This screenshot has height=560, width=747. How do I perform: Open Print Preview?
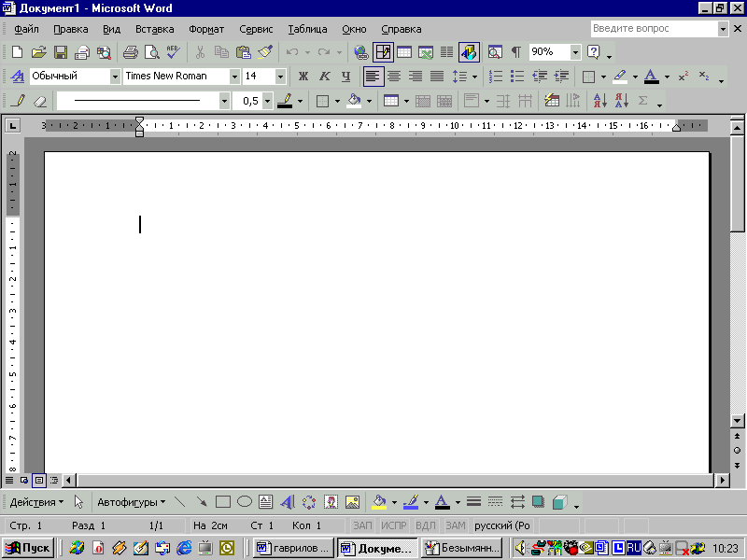coord(152,52)
